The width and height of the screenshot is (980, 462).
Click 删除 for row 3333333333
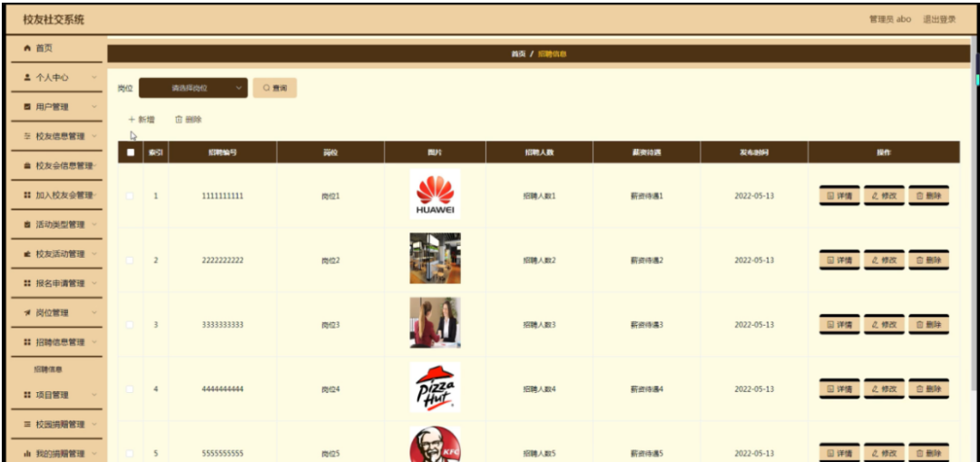pos(929,324)
